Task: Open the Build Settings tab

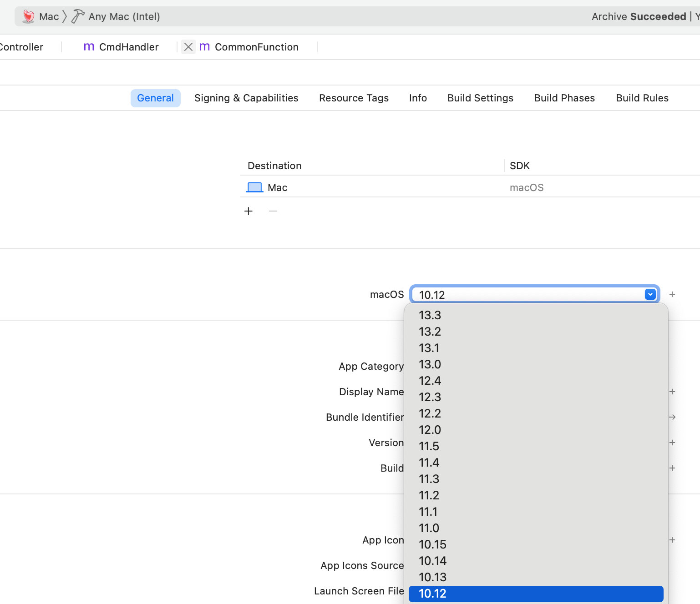Action: click(x=480, y=98)
